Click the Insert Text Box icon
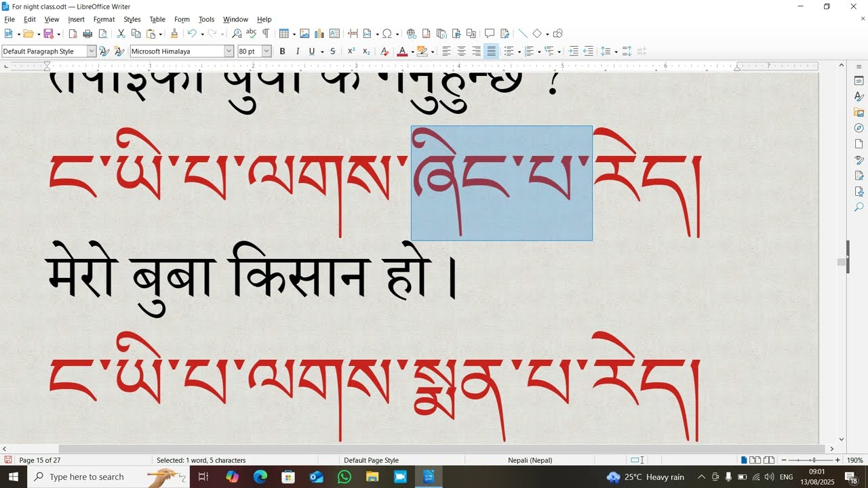Screen dimensions: 868x488 [334, 34]
